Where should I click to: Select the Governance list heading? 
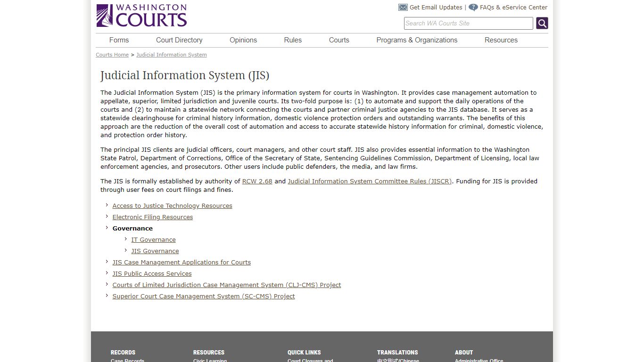(132, 228)
